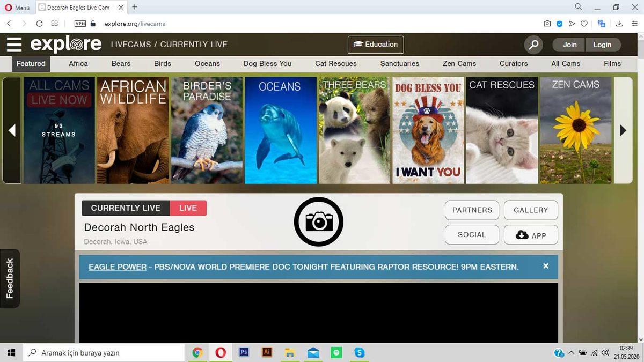Click the magnifying glass search icon
The image size is (644, 362).
533,45
